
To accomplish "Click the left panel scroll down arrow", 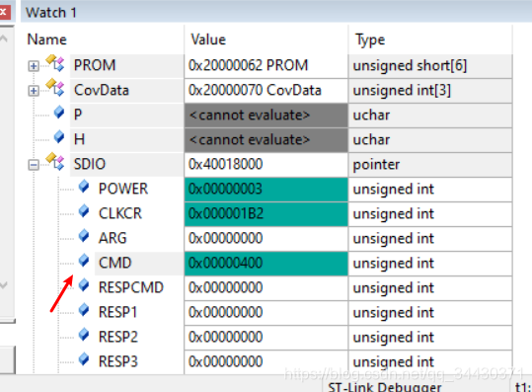I will pos(4,285).
